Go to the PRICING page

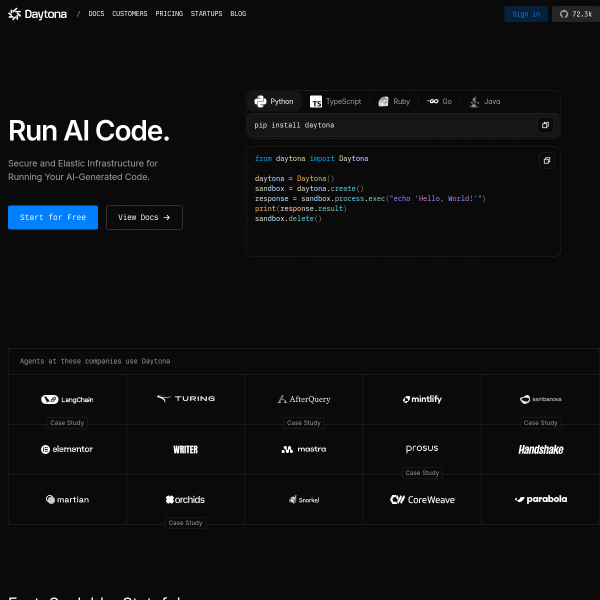tap(169, 14)
